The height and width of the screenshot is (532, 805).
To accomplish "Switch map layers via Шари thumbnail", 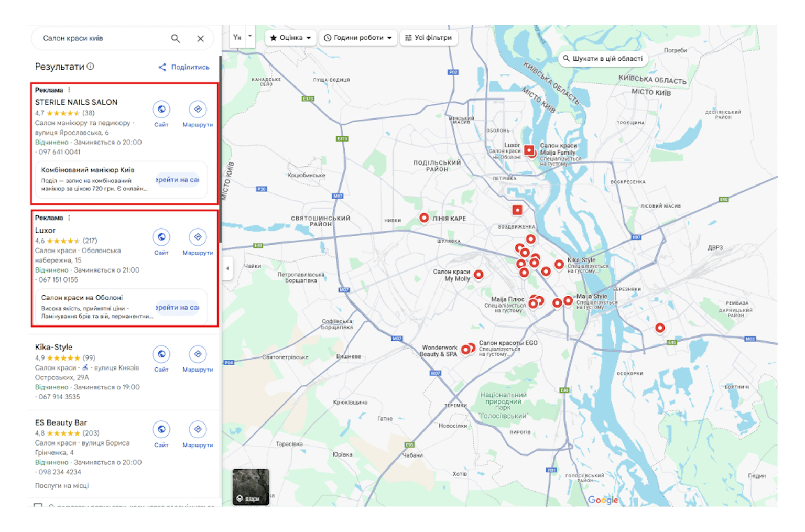I will pyautogui.click(x=251, y=487).
